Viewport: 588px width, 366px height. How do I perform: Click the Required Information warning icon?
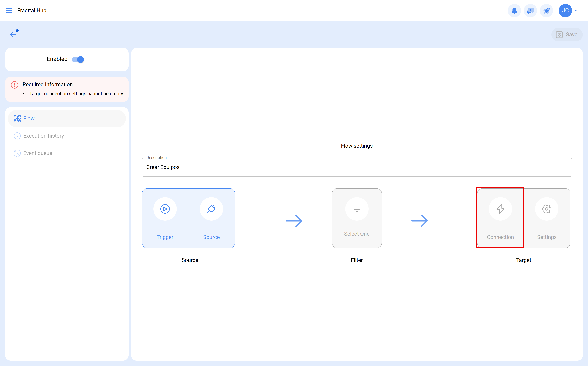14,85
